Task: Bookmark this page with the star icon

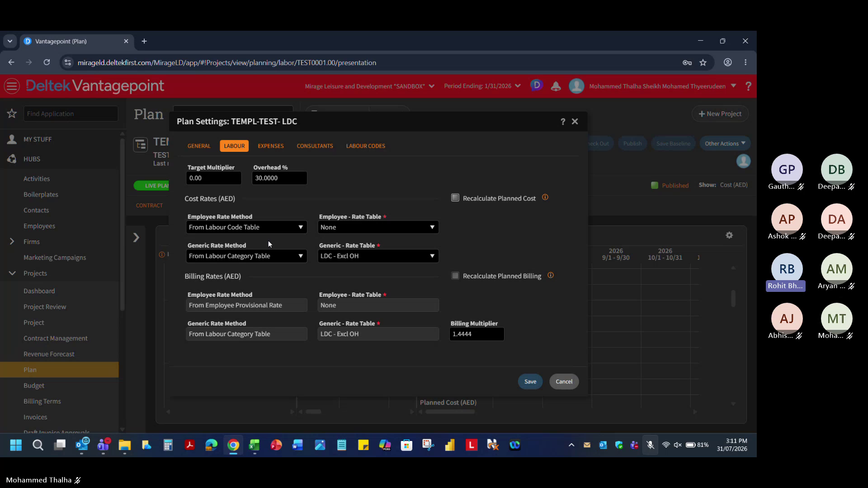Action: pos(703,63)
